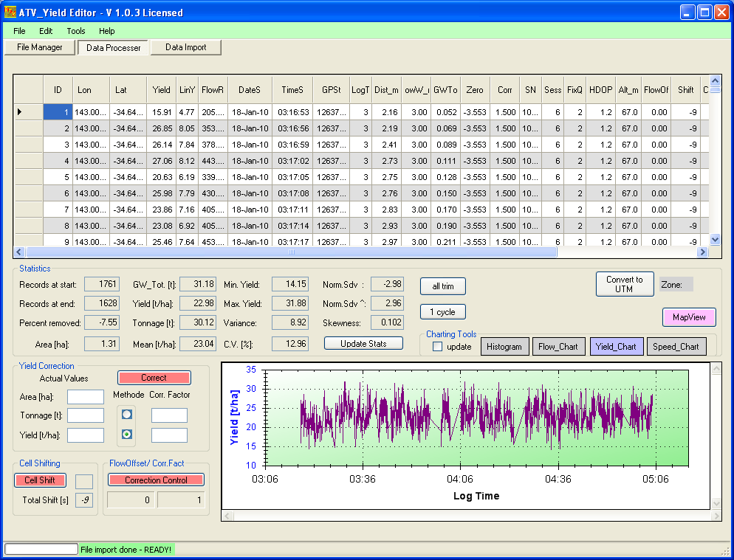Open the File menu
The height and width of the screenshot is (560, 734).
coord(19,31)
